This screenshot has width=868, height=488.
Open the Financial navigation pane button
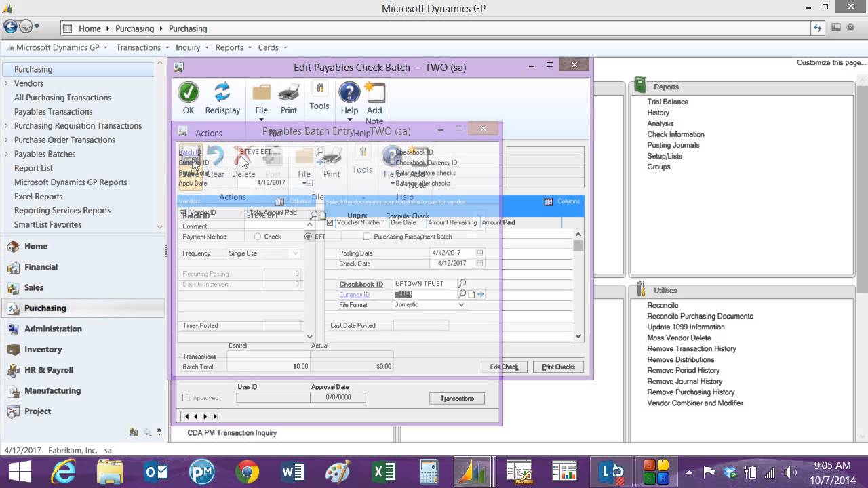(x=83, y=267)
